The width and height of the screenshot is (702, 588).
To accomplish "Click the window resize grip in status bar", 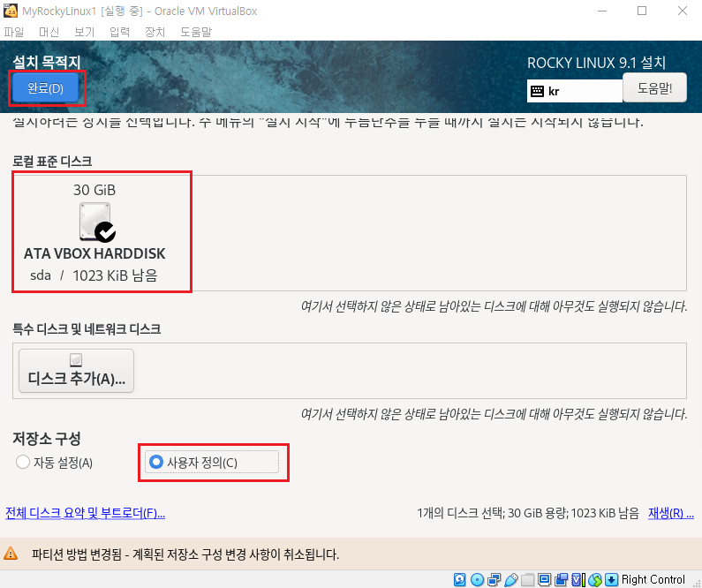I will [x=696, y=582].
